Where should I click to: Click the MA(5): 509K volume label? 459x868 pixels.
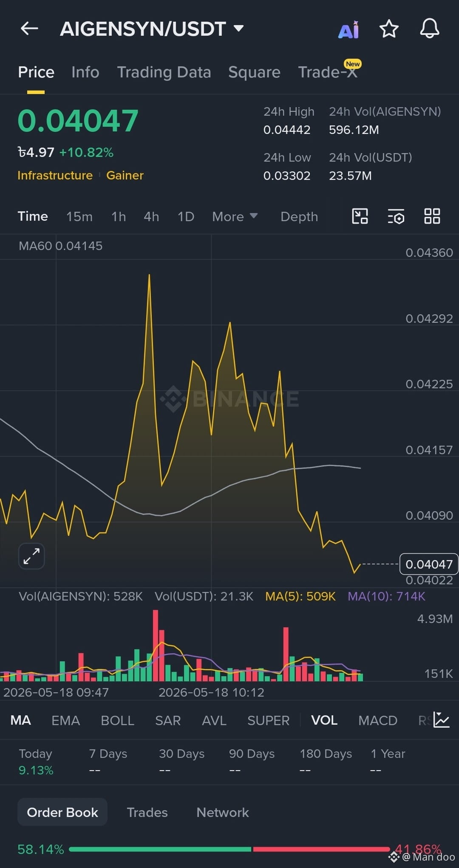tap(300, 596)
